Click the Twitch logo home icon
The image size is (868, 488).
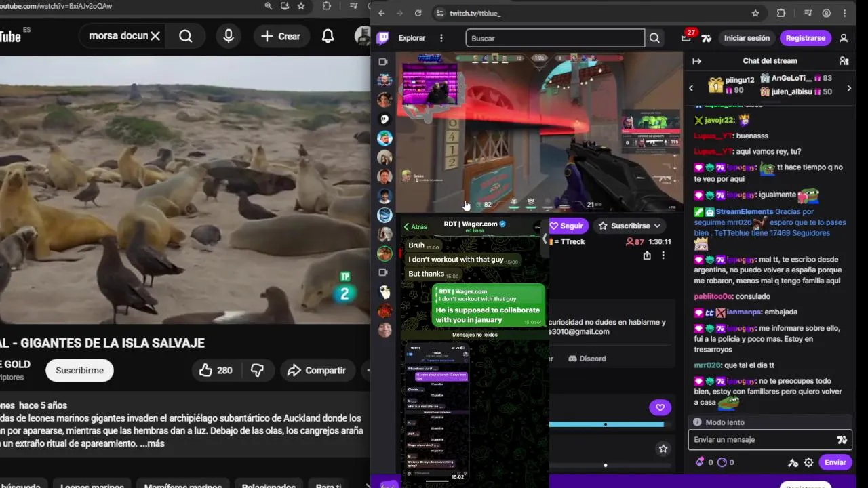pyautogui.click(x=383, y=38)
